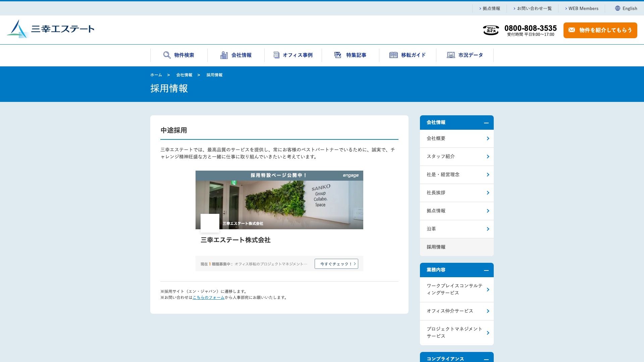Click the chevron on 会社概要 row
This screenshot has width=644, height=362.
(x=488, y=138)
